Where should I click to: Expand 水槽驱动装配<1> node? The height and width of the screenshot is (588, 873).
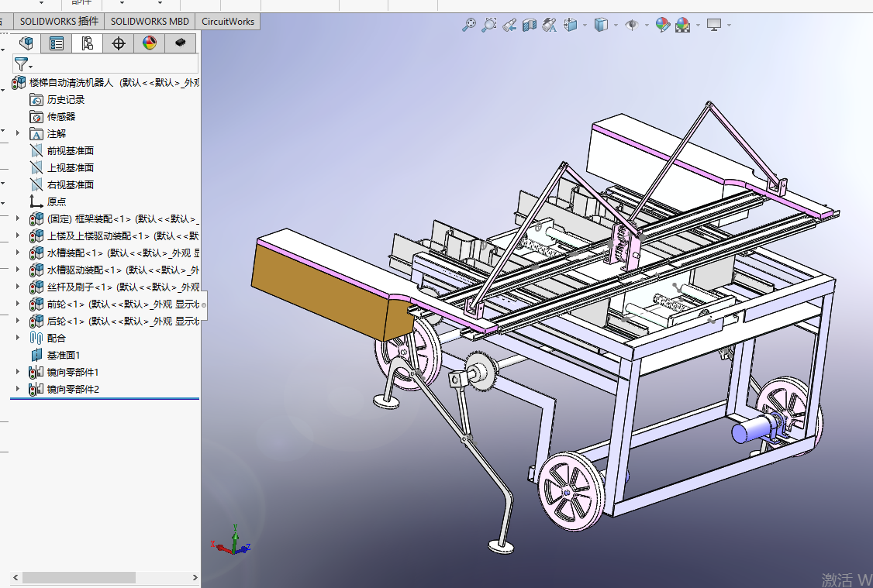click(18, 270)
